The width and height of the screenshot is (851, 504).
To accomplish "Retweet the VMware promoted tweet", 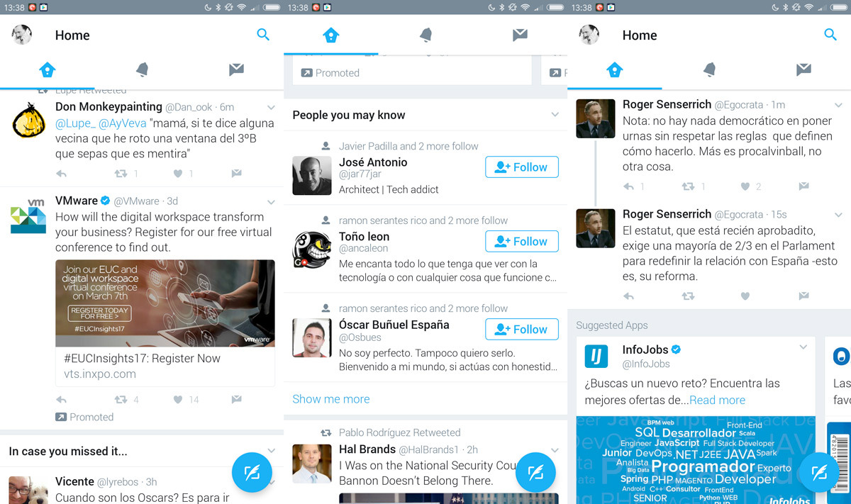I will click(121, 400).
